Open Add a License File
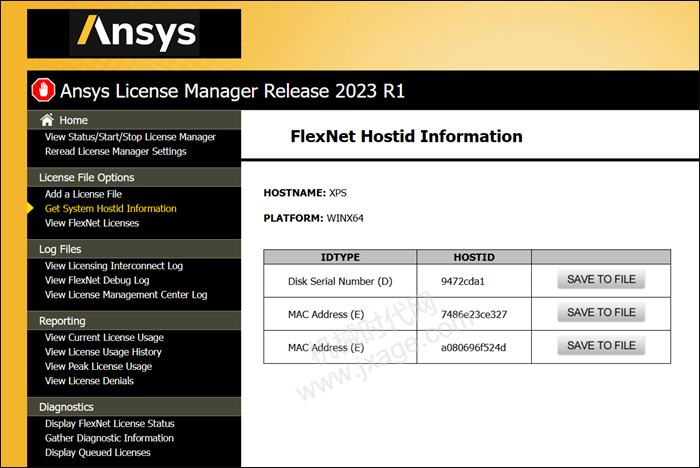The width and height of the screenshot is (700, 468). 83,194
